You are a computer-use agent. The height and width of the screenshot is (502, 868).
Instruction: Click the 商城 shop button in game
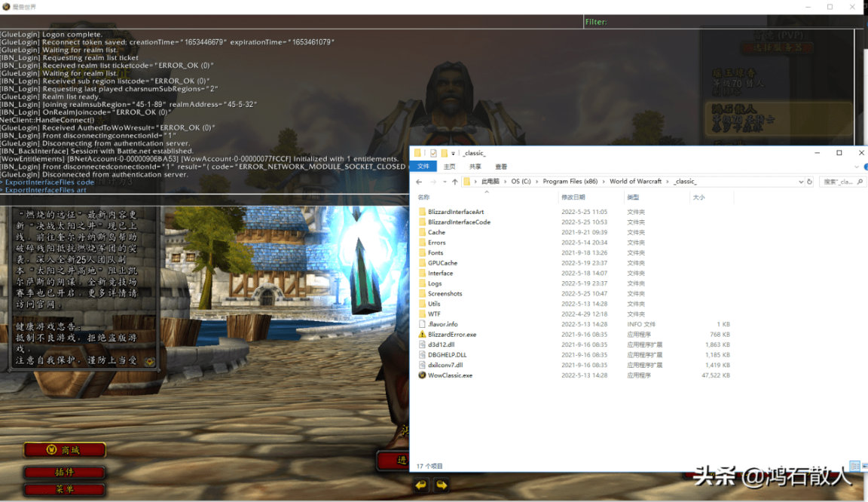point(65,450)
